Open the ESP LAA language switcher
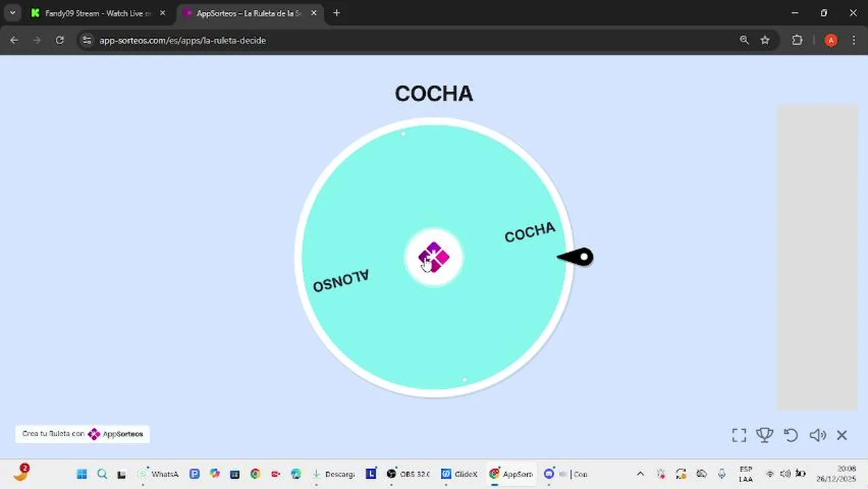This screenshot has width=868, height=489. point(746,474)
